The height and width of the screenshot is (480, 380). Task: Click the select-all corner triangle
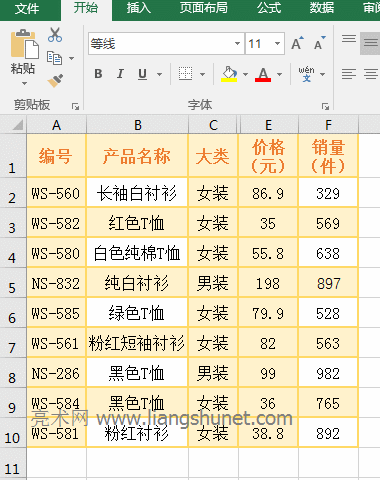[x=18, y=125]
